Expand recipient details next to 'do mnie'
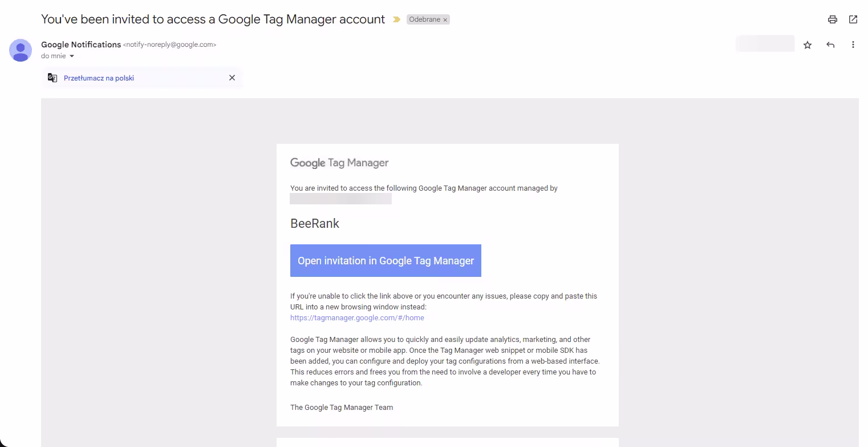Screen dimensions: 868x447 72,57
